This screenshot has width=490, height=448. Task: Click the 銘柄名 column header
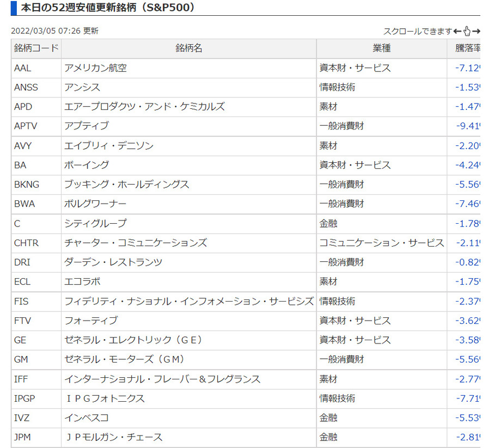click(189, 48)
